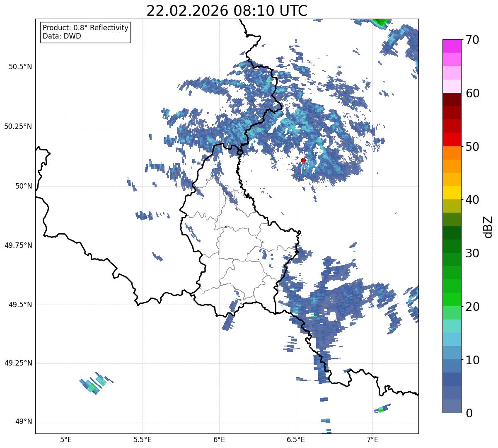This screenshot has height=448, width=498.
Task: Click the 7°E longitude tick label
Action: tap(372, 439)
